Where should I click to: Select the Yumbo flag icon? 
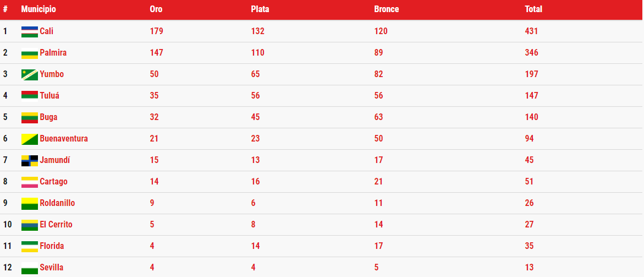click(30, 75)
